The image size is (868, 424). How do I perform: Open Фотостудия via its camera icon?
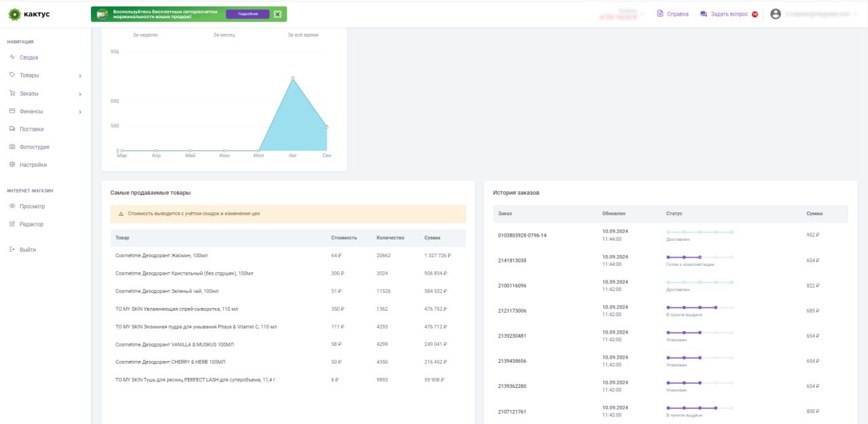pos(12,147)
